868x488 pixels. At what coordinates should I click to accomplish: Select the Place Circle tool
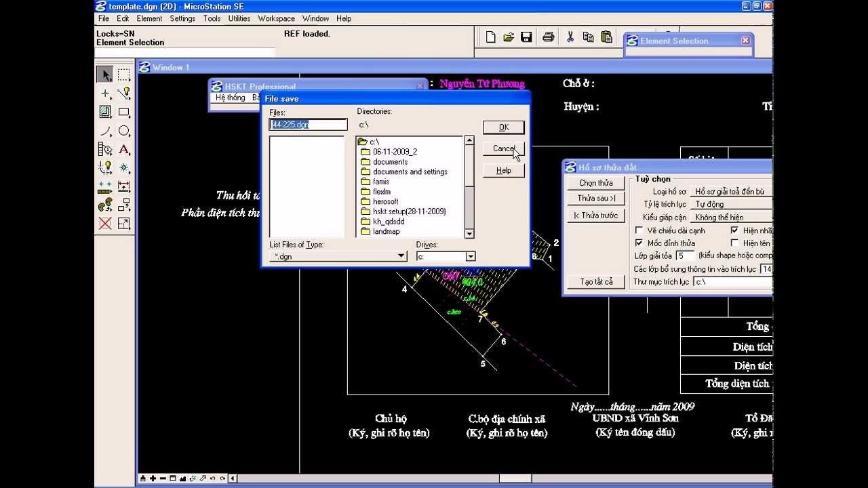point(124,131)
